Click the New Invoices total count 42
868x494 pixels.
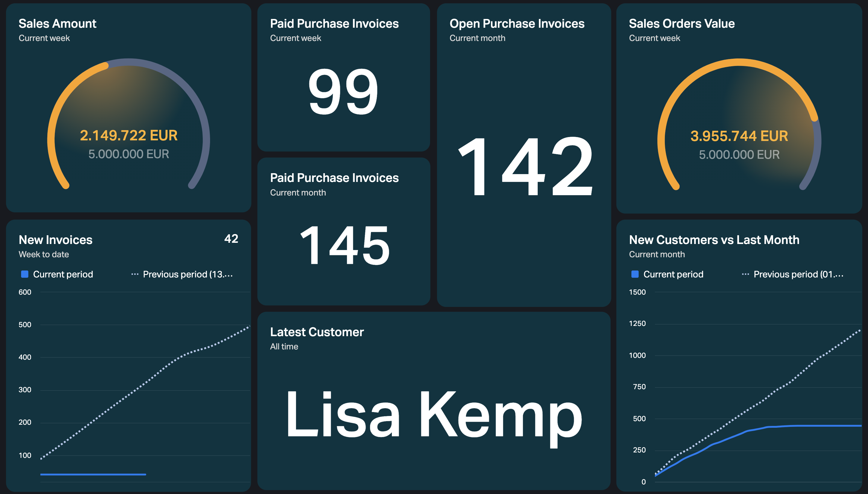point(231,239)
